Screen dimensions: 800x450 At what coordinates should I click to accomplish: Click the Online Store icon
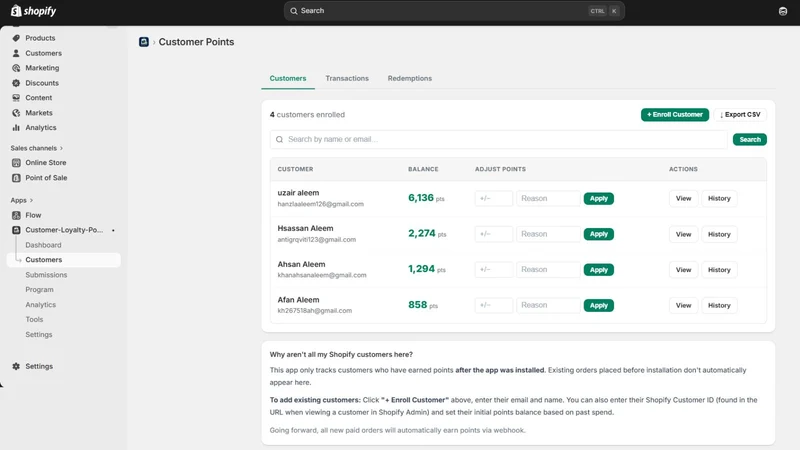(16, 163)
